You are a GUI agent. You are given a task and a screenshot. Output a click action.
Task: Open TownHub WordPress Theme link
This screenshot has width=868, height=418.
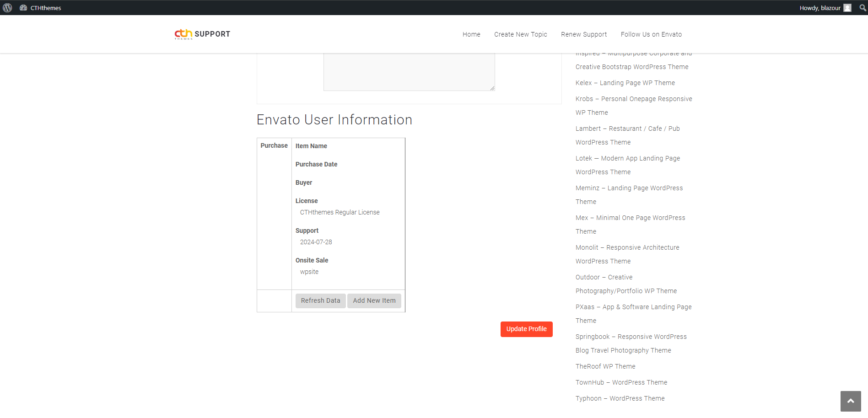pos(621,382)
